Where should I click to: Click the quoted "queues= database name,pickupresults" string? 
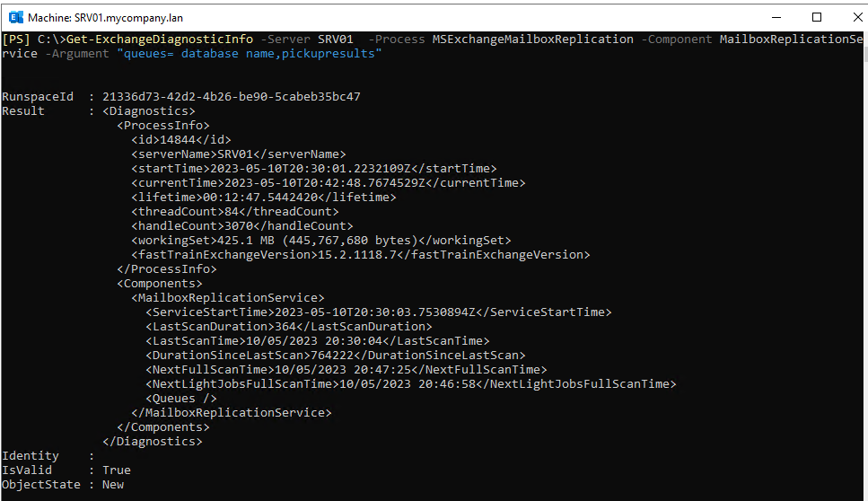pyautogui.click(x=250, y=54)
